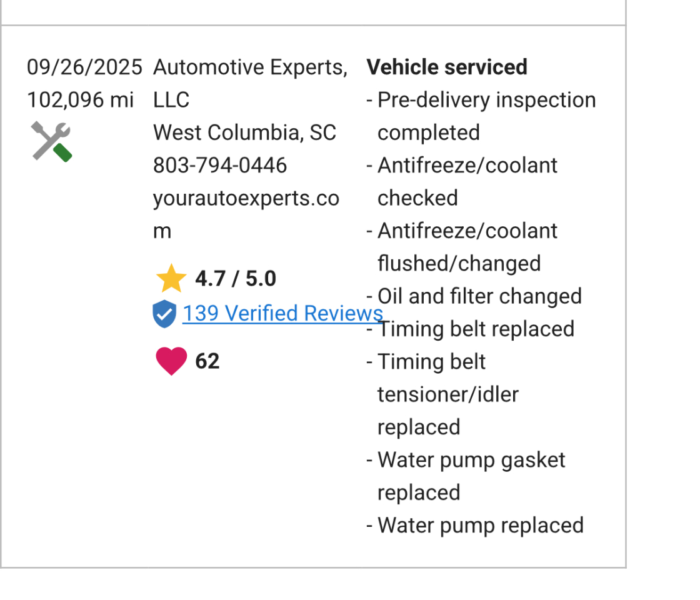
Task: Click the heart count 62
Action: coord(207,361)
